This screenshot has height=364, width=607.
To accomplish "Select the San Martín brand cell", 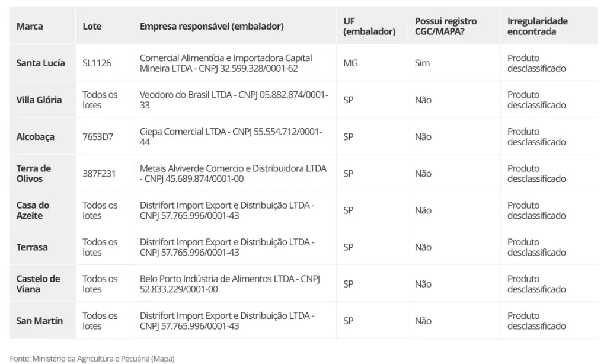I will (x=40, y=321).
